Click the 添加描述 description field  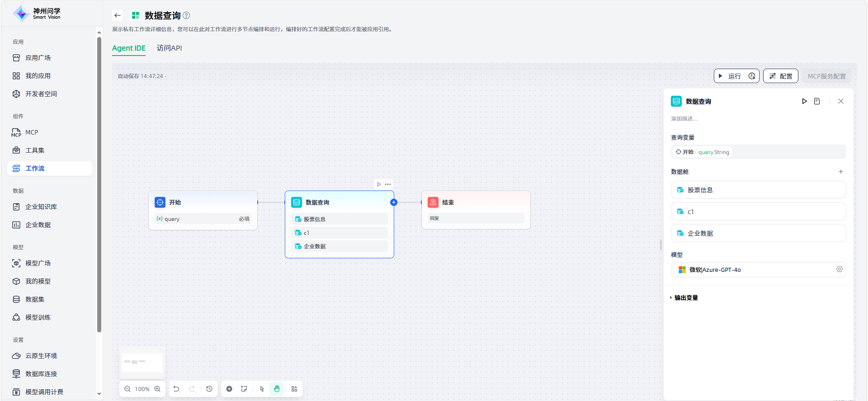coord(684,119)
